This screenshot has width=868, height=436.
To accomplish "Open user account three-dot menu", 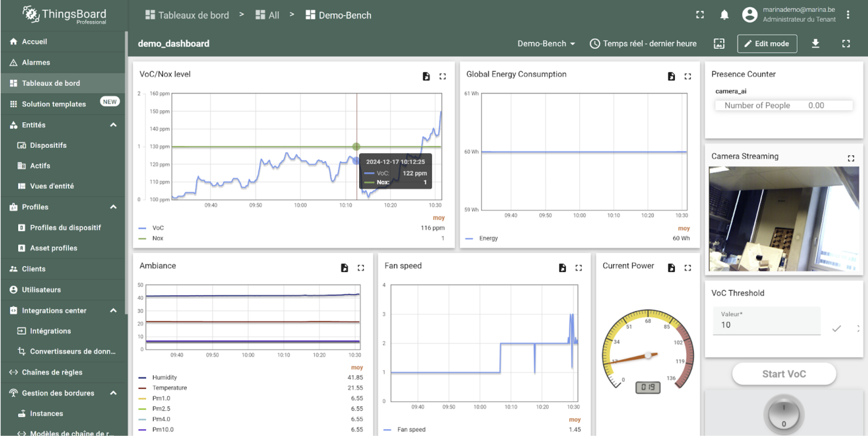I will (x=848, y=15).
